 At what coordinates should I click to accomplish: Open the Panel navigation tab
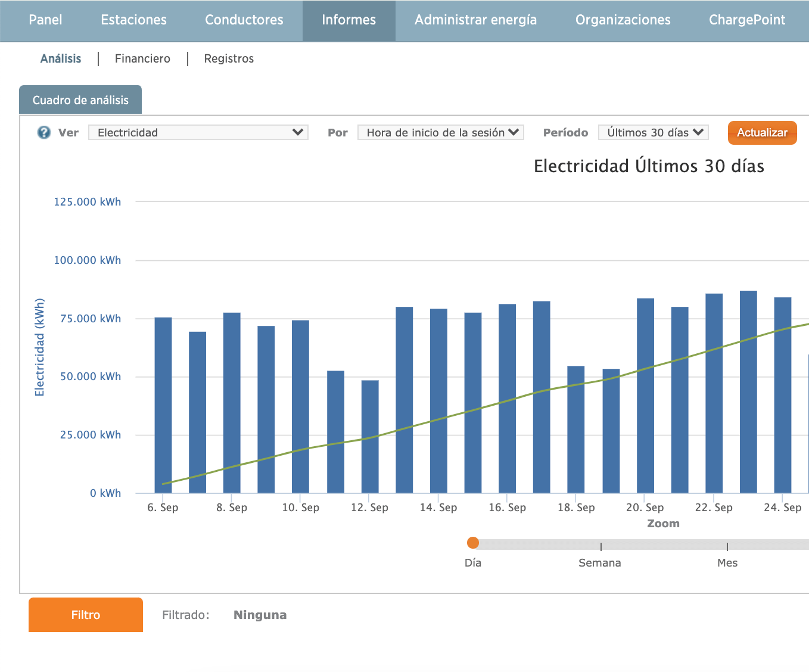(45, 20)
